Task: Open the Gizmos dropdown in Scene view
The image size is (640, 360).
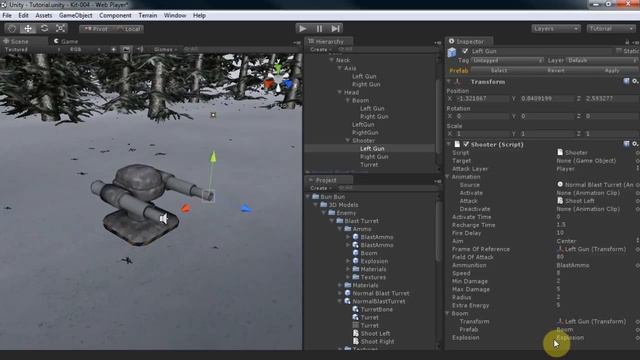Action: tap(165, 49)
